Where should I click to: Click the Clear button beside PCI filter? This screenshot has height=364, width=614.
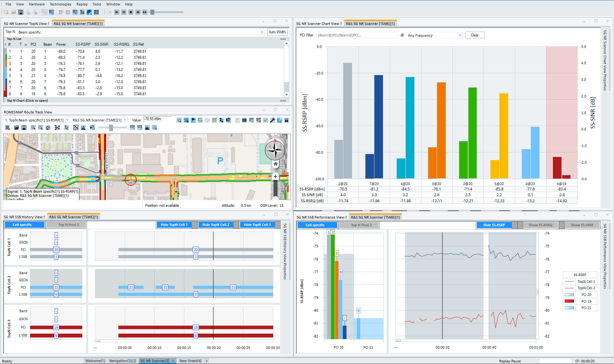click(x=474, y=35)
